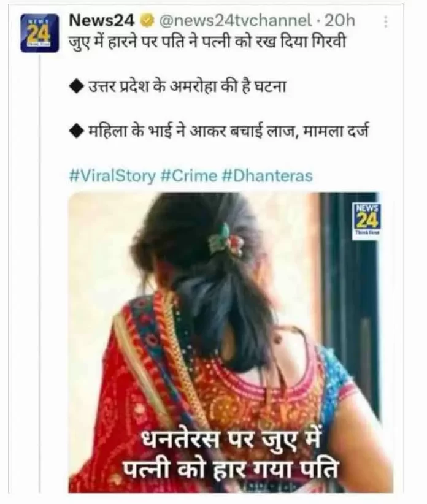Open the @news24tvchannel handle link
The height and width of the screenshot is (504, 427).
236,21
